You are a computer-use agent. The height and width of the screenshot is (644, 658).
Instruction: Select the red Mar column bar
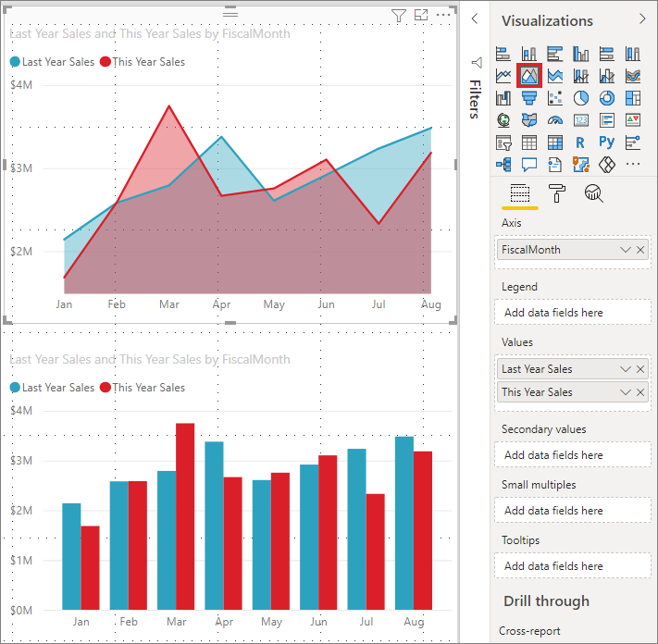click(185, 516)
